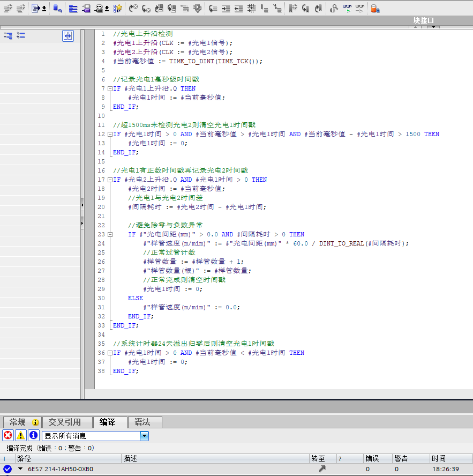The image size is (473, 476).
Task: Open the dropdown arrow next to the comment icon
Action: pyautogui.click(x=107, y=9)
